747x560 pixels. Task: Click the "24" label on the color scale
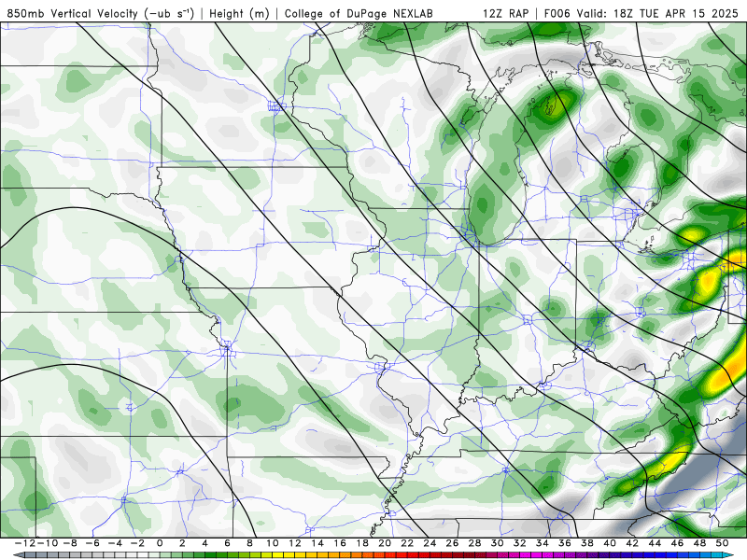tap(430, 543)
